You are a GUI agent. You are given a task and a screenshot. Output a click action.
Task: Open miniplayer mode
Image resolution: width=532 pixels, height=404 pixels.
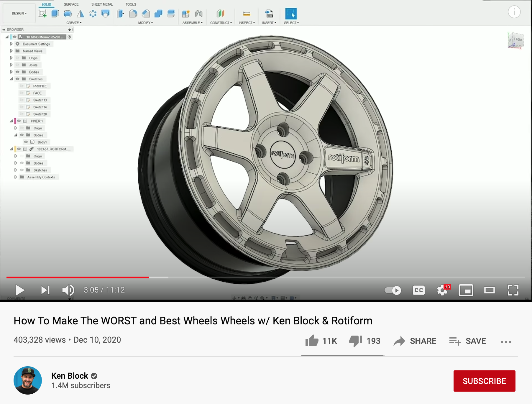[x=466, y=290]
